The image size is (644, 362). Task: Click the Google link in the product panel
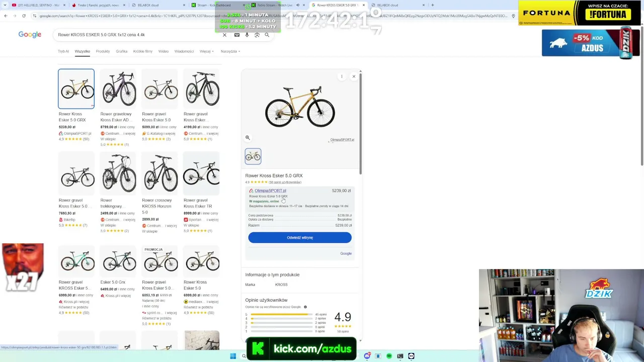tap(346, 253)
